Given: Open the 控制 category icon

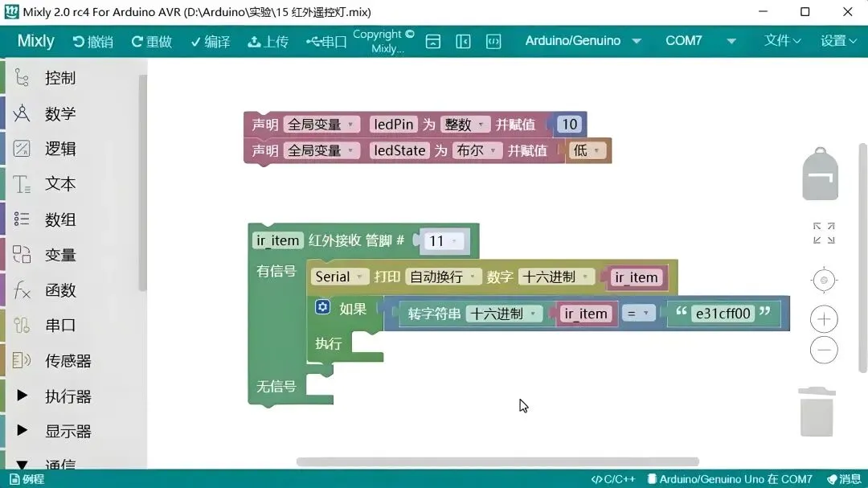Looking at the screenshot, I should (x=22, y=78).
